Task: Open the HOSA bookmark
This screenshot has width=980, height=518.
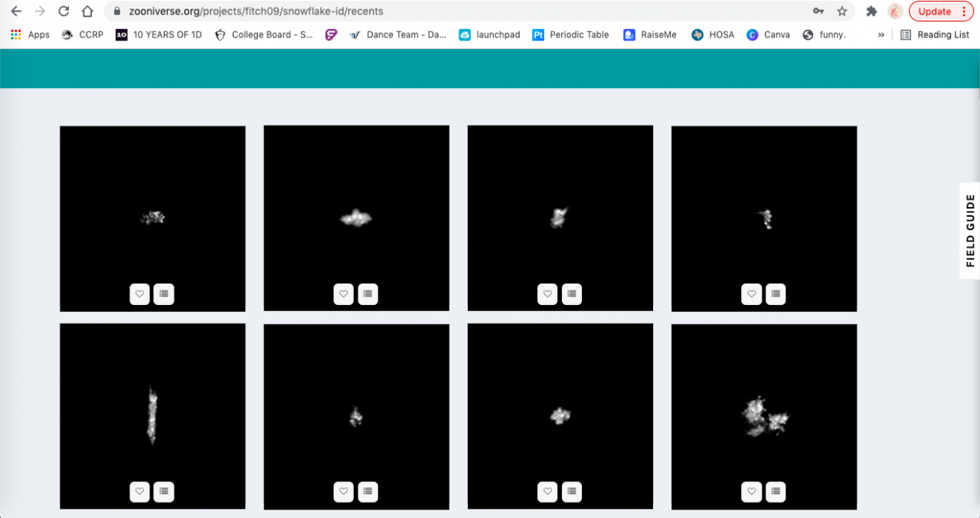Action: [713, 34]
